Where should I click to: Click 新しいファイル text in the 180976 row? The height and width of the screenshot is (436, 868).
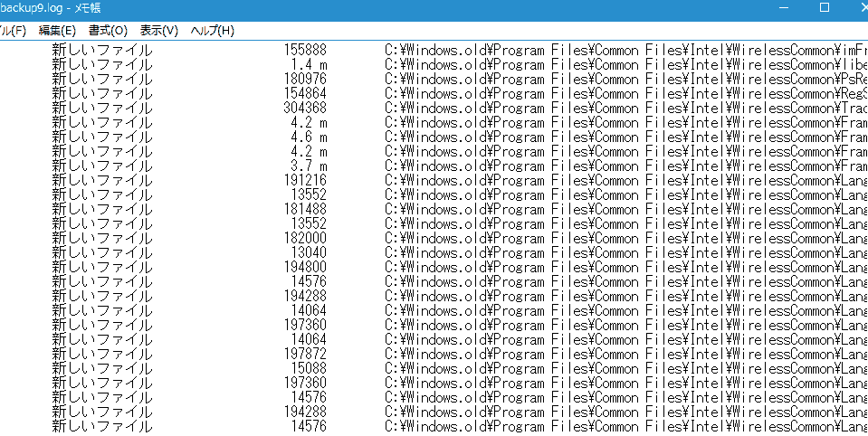click(102, 79)
